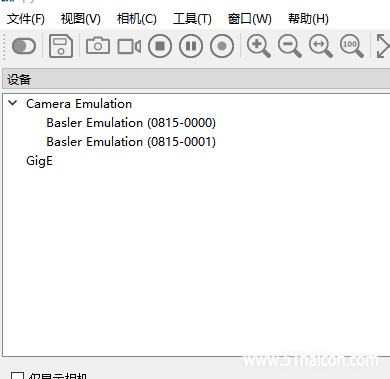
Task: Zoom out with the minus magnifier
Action: click(x=290, y=46)
